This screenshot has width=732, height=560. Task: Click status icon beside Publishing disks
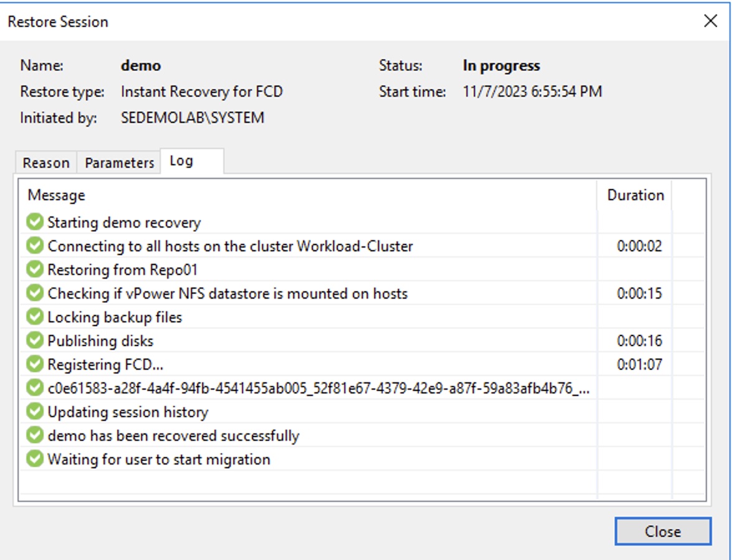36,341
